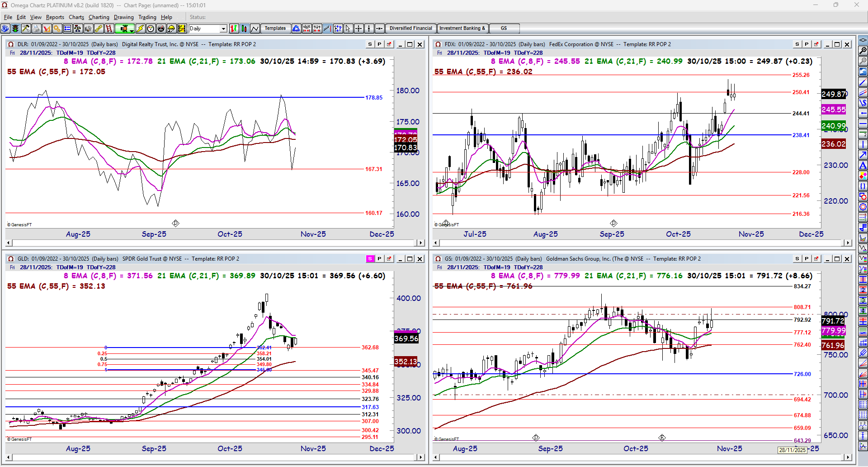
Task: Select the arrow pointer cursor tool
Action: pos(348,29)
